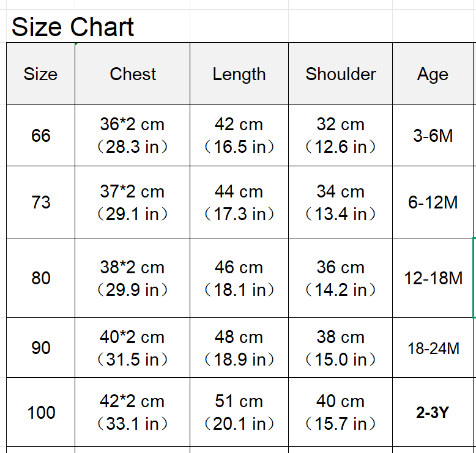Select the 12-18M age cell
This screenshot has width=476, height=453.
(x=433, y=278)
